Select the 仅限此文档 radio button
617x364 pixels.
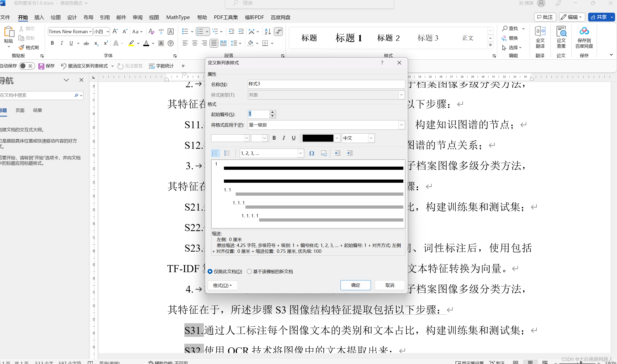click(x=210, y=271)
